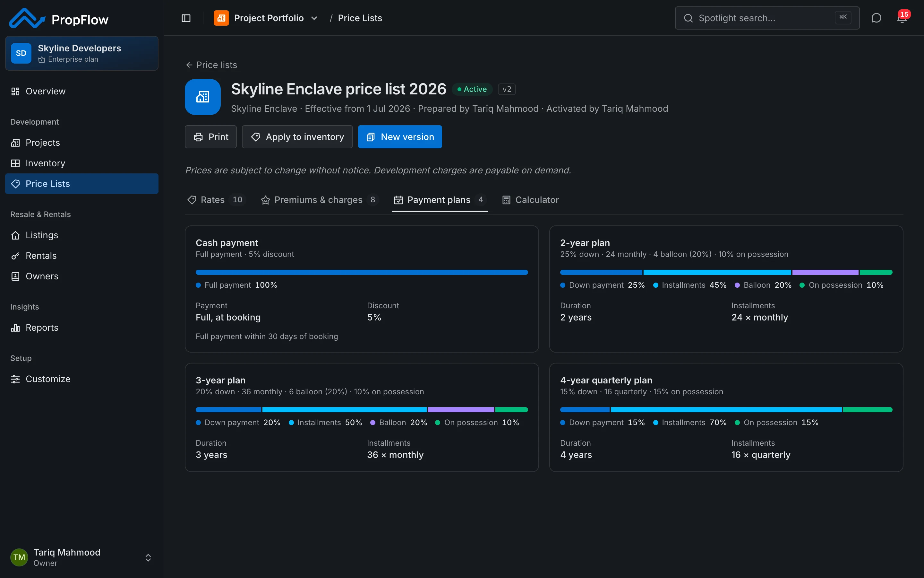The width and height of the screenshot is (924, 578).
Task: Click the blue price list building icon
Action: point(203,97)
